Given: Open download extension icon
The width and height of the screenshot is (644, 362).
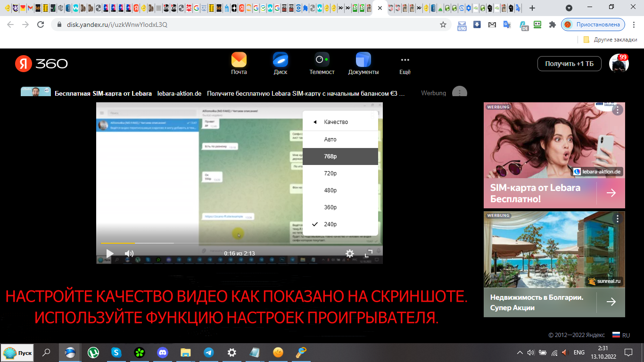Looking at the screenshot, I should coord(477,24).
